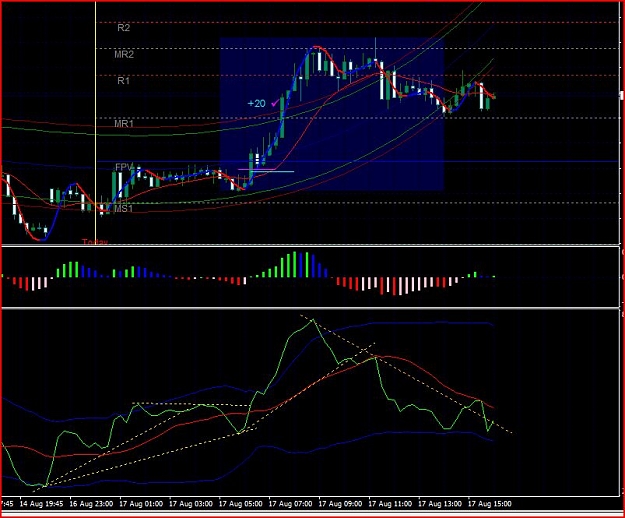The width and height of the screenshot is (625, 518).
Task: Select the magenta checkmark beside +20
Action: click(275, 103)
